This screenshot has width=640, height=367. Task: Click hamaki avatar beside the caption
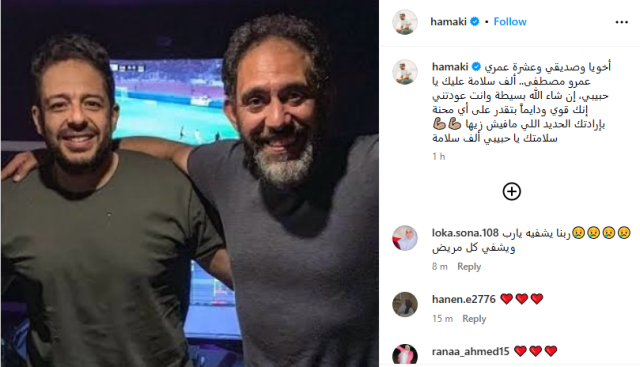(405, 72)
